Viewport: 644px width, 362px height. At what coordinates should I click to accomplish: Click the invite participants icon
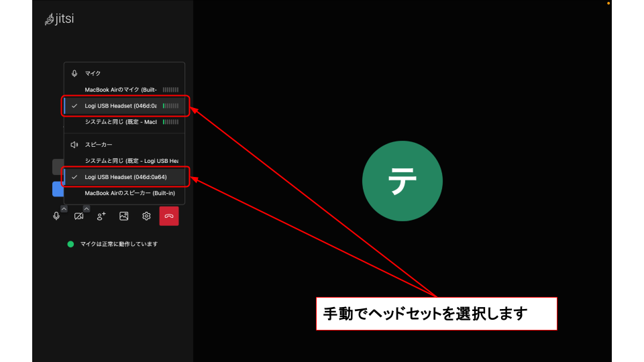tap(101, 216)
